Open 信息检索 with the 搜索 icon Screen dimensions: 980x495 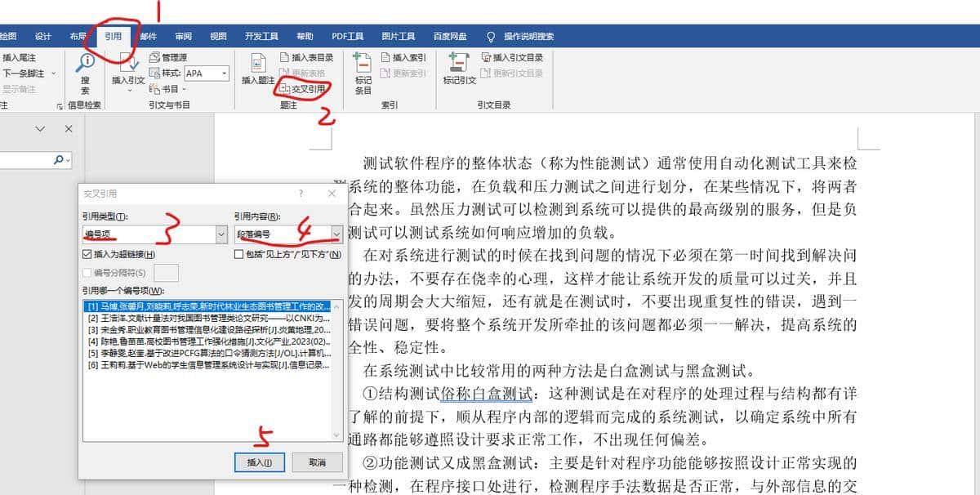[86, 64]
